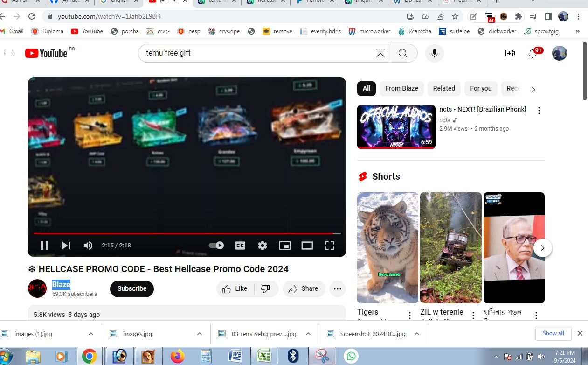Viewport: 588px width, 365px height.
Task: Open options for ncts NEXT video
Action: (x=539, y=111)
